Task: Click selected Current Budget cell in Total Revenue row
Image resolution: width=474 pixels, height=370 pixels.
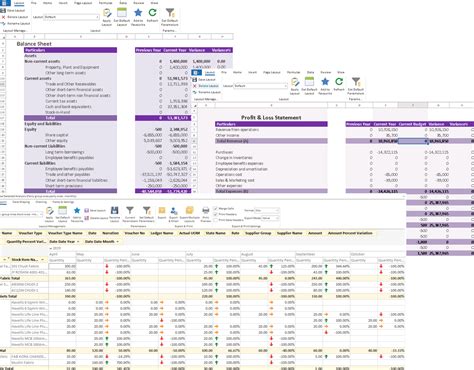Action: [x=413, y=141]
